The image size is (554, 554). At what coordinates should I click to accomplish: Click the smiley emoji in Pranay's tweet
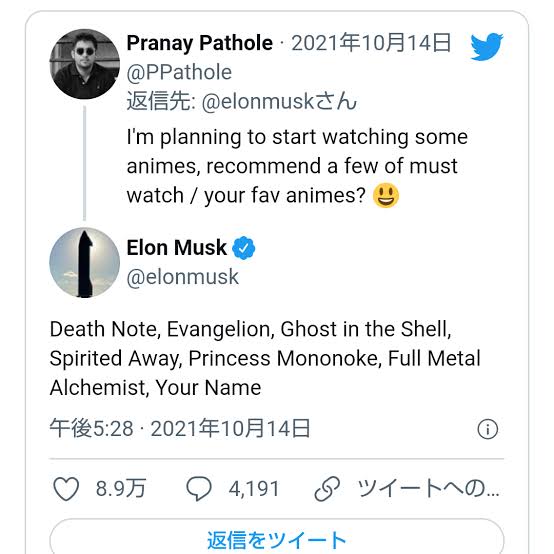386,195
